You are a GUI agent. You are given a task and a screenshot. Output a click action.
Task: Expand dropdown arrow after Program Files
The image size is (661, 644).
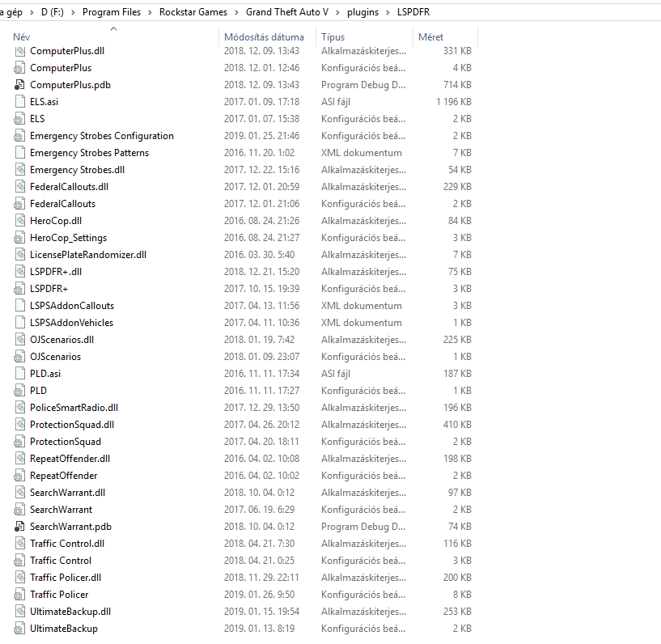tap(150, 12)
